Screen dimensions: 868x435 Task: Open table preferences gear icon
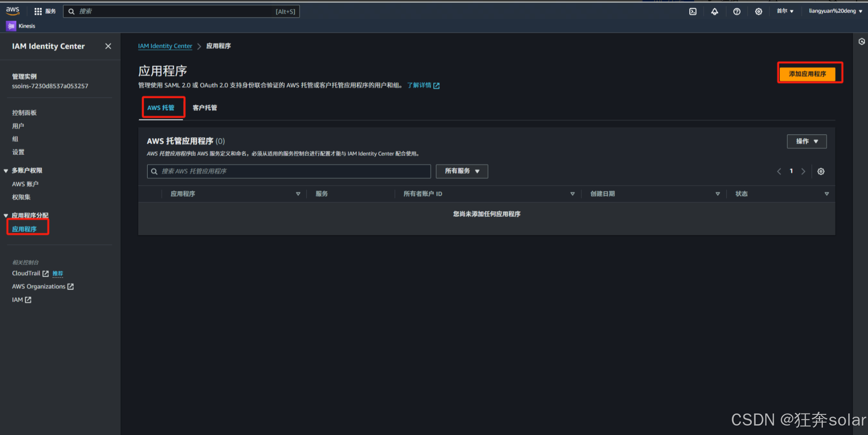point(821,171)
